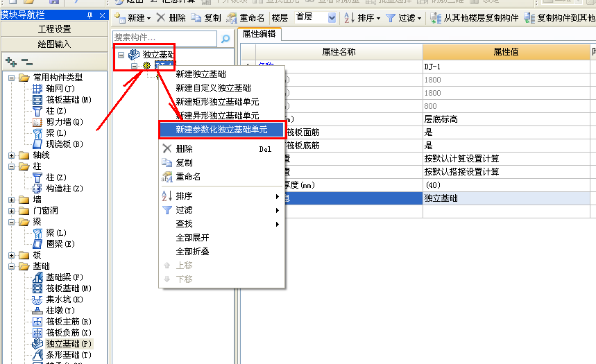Select 柱墩(Y) in the tree
The height and width of the screenshot is (364, 596).
click(60, 311)
